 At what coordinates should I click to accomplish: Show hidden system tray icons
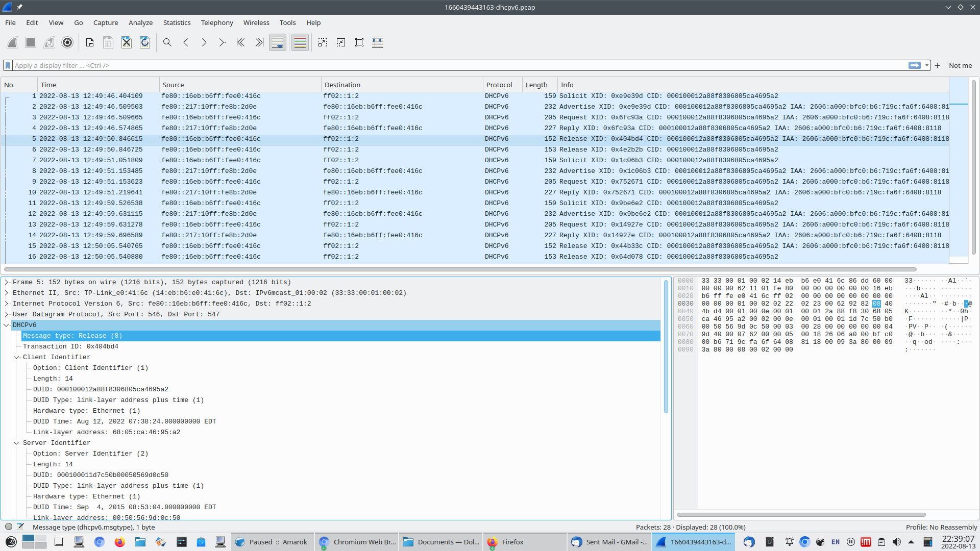(x=912, y=542)
